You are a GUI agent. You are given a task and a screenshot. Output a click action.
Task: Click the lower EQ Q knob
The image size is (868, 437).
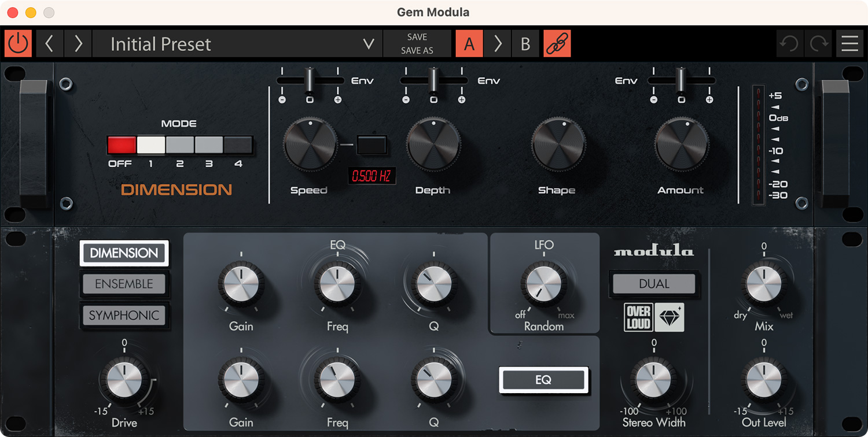434,381
